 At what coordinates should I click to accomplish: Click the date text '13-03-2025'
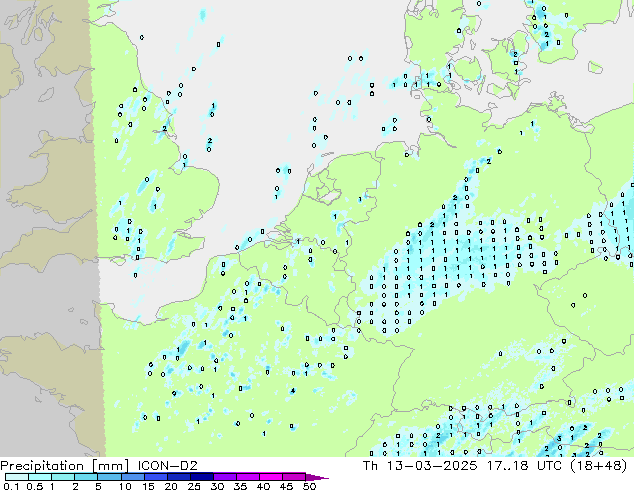[431, 466]
